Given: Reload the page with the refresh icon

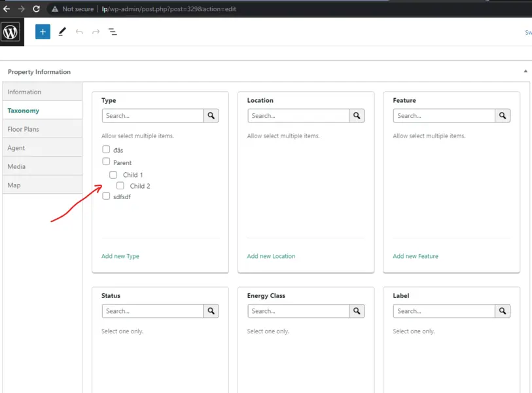Looking at the screenshot, I should click(x=36, y=9).
